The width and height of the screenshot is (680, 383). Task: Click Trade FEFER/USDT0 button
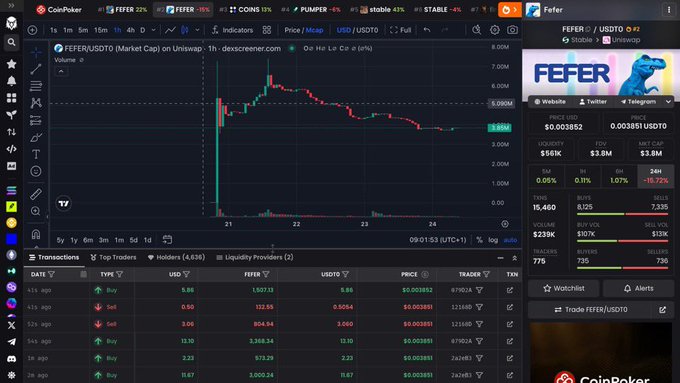pos(591,310)
